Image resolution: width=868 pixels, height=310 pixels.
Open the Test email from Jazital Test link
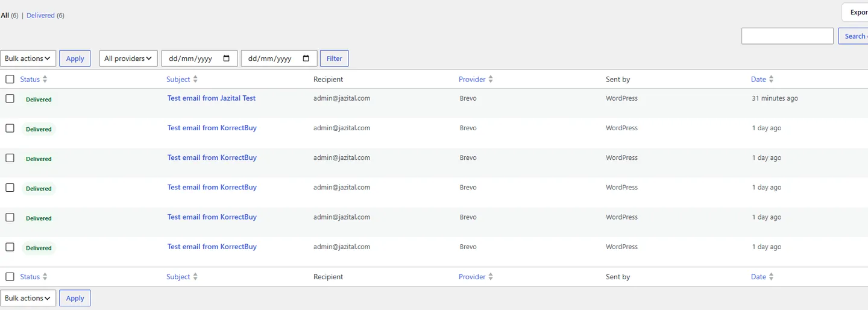click(212, 98)
